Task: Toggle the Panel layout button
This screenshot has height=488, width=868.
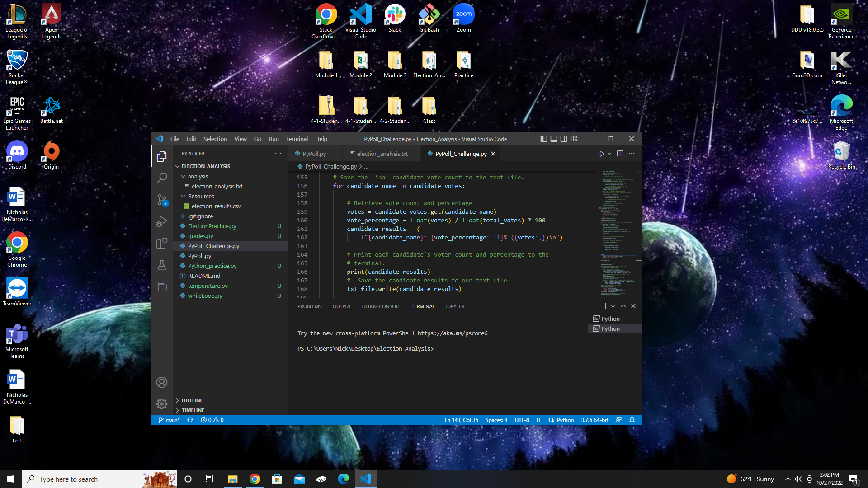Action: click(553, 139)
